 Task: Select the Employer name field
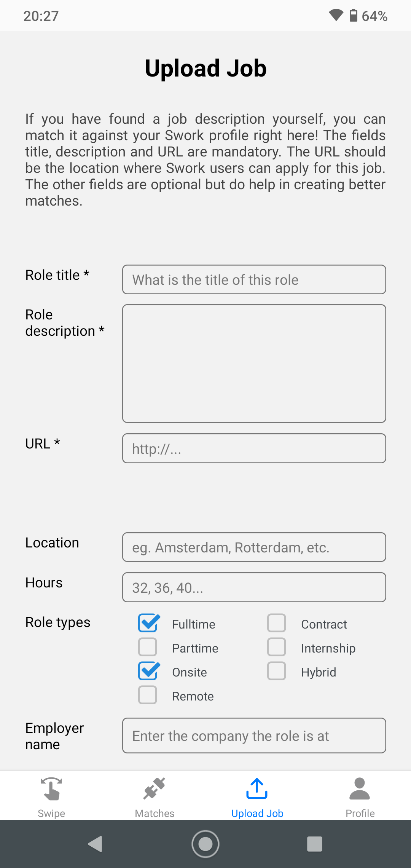[254, 736]
